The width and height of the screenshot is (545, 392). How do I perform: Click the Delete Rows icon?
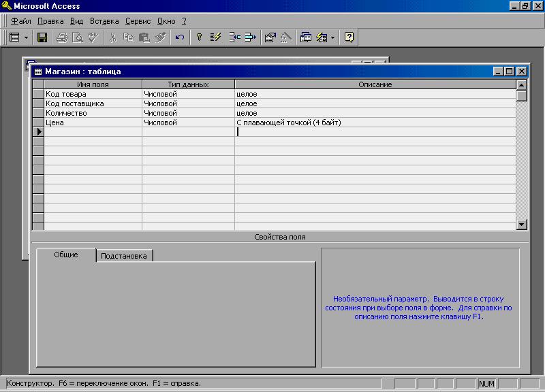[250, 37]
